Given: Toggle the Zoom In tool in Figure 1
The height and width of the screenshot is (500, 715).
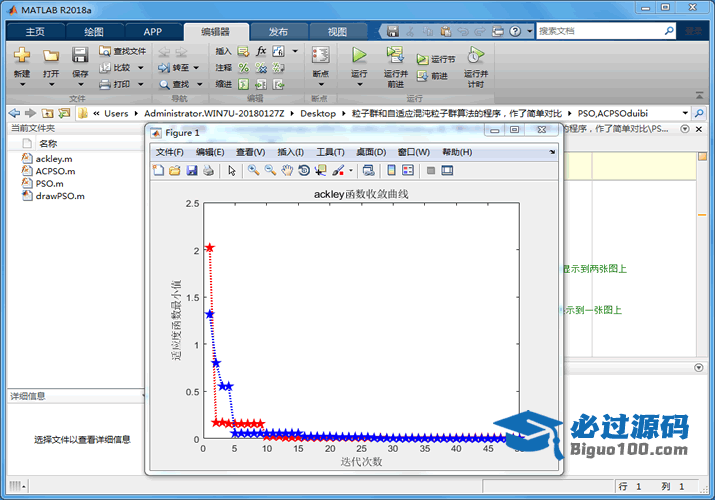Looking at the screenshot, I should [254, 170].
